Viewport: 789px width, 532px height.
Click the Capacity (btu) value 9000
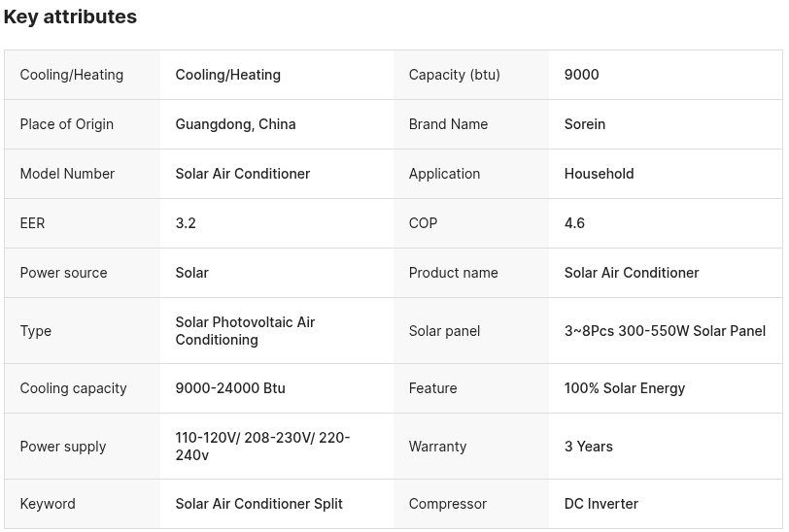click(581, 75)
